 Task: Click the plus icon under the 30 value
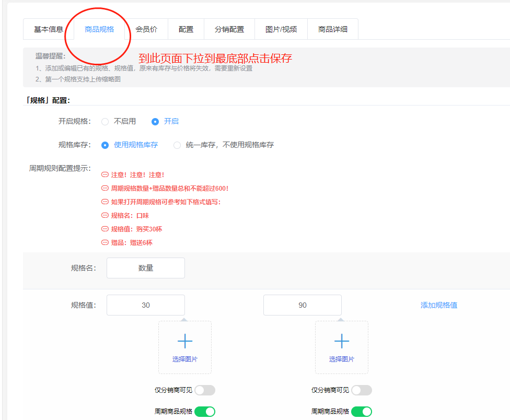[x=185, y=341]
